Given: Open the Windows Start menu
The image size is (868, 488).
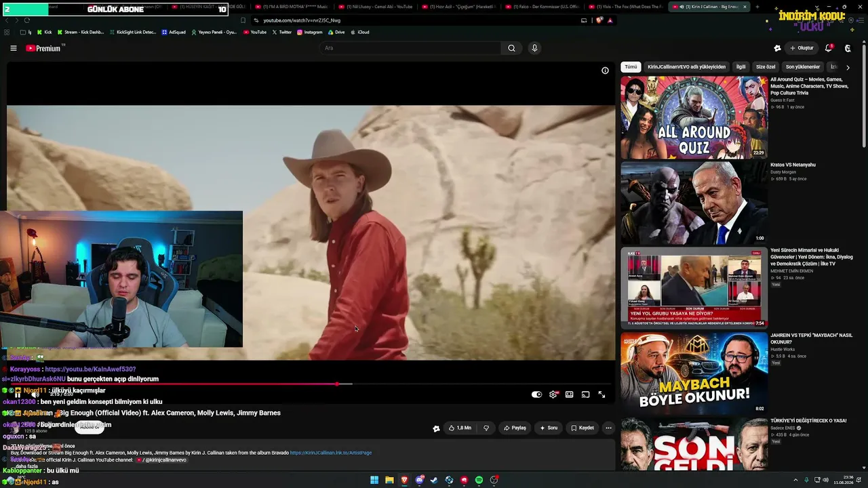Looking at the screenshot, I should tap(374, 481).
